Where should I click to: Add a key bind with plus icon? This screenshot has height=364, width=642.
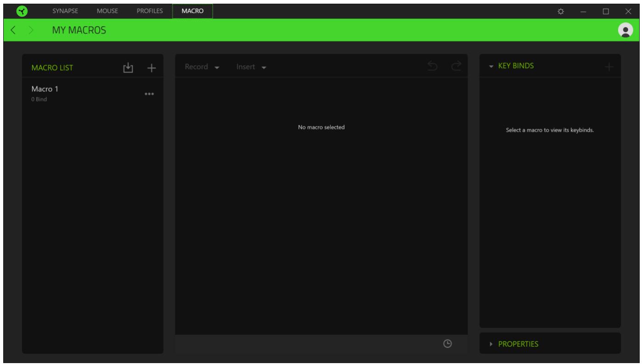[609, 67]
